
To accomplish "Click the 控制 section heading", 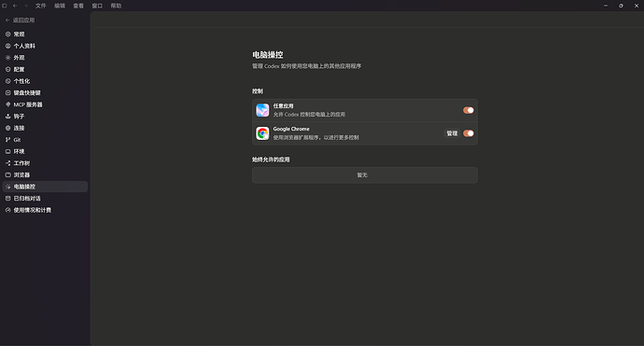I will coord(258,91).
